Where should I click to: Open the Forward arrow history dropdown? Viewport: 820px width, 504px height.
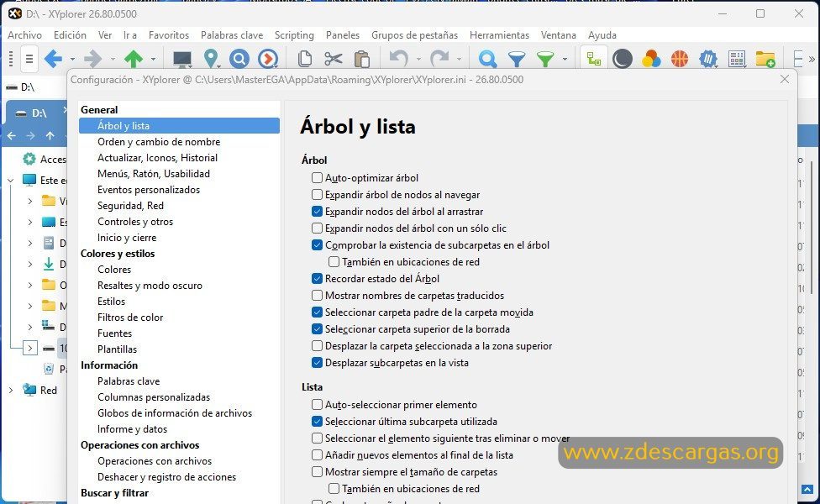(113, 59)
